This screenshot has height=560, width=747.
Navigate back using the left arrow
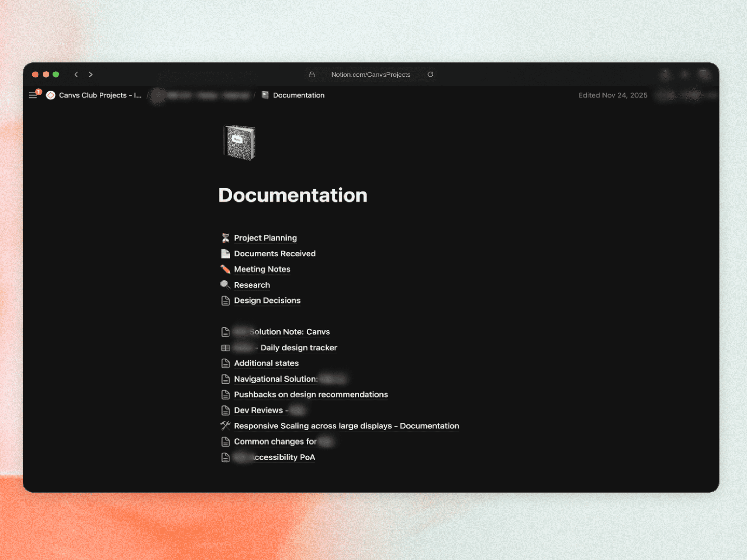(76, 74)
